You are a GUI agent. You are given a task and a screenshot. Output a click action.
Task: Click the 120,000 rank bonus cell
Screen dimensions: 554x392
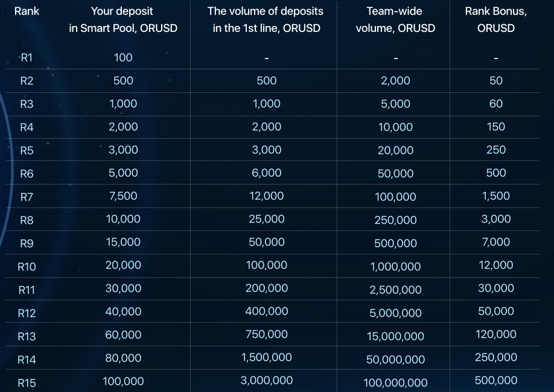[495, 335]
